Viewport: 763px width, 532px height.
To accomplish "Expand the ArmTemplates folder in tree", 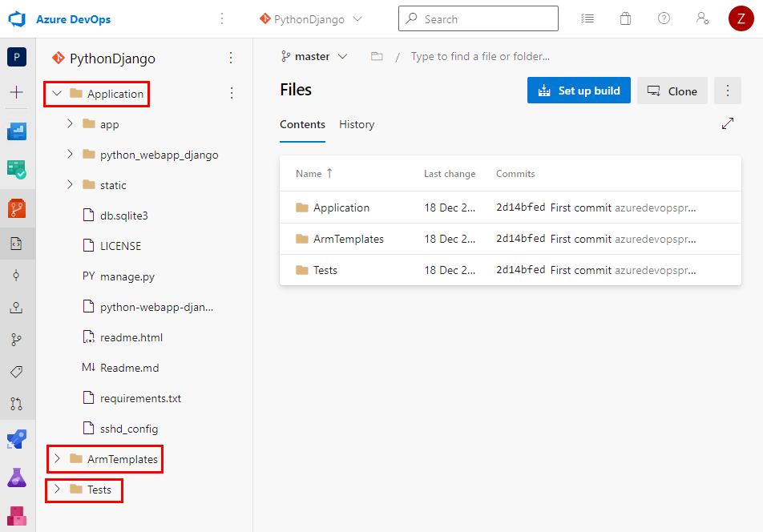I will click(x=57, y=458).
